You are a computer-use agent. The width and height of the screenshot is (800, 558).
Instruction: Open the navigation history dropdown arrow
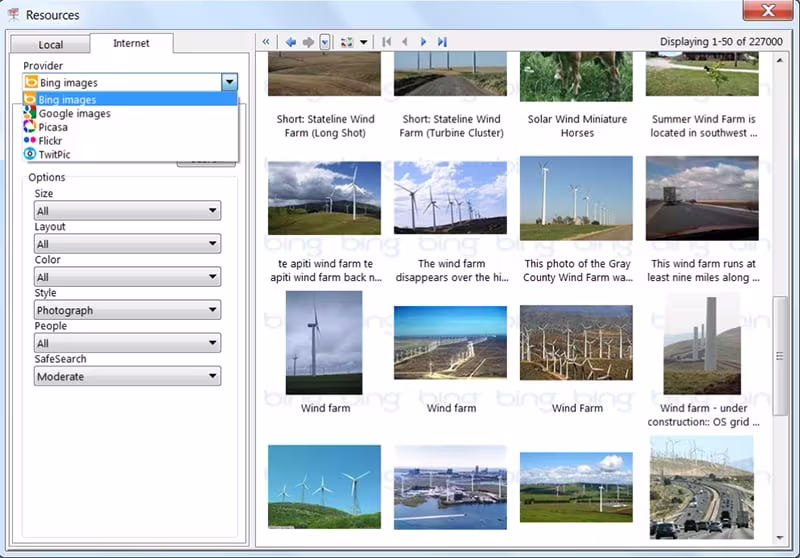tap(325, 42)
